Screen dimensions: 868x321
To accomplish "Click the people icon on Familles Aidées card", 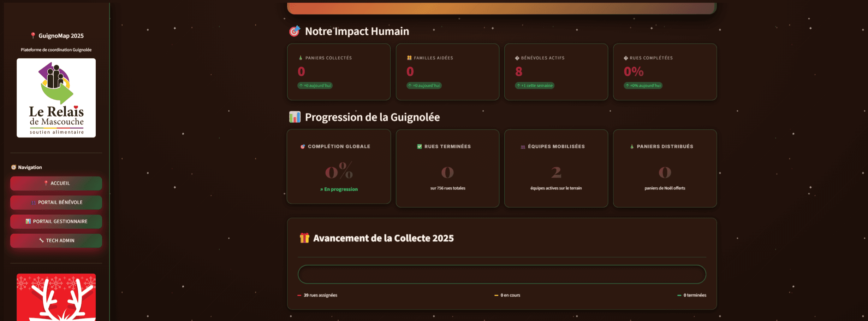I will click(409, 58).
